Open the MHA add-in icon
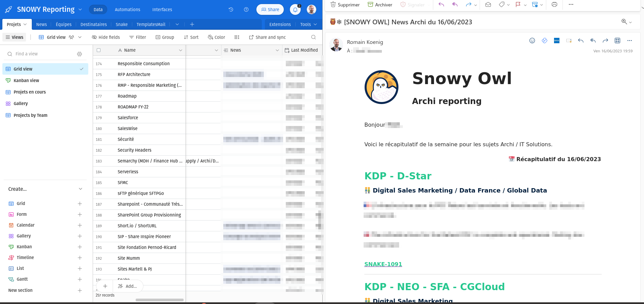This screenshot has height=304, width=644. tap(557, 41)
